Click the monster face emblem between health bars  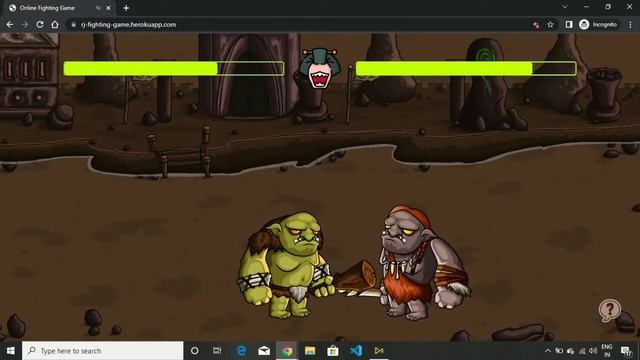[320, 68]
